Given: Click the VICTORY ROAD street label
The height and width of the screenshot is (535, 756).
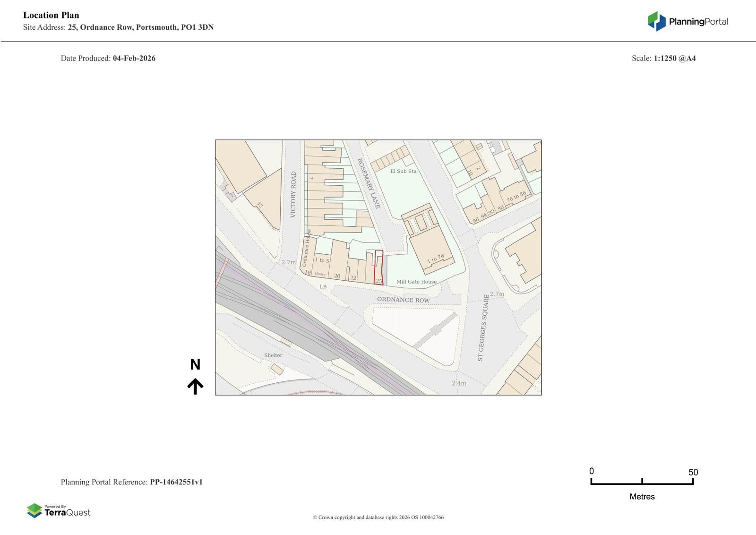Looking at the screenshot, I should tap(293, 194).
